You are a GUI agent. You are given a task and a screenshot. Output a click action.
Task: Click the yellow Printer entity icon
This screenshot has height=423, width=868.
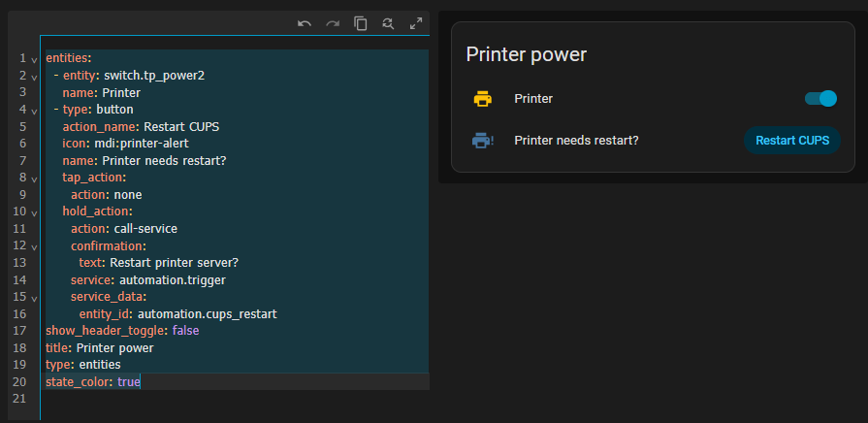[482, 98]
